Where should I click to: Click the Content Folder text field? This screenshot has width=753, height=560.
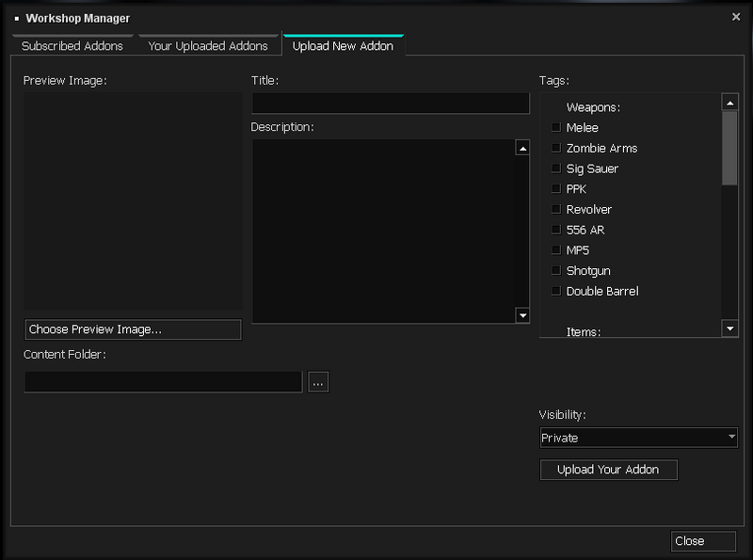(x=162, y=381)
